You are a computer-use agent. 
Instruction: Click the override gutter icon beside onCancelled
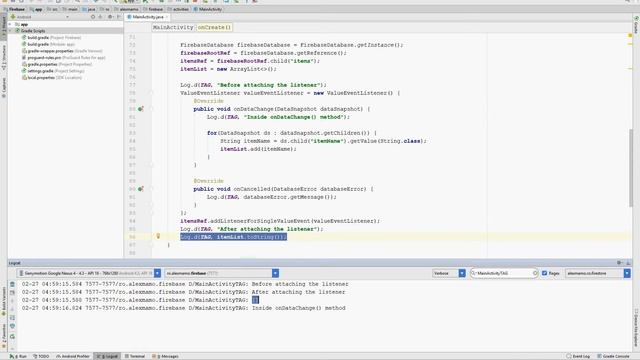coord(141,189)
